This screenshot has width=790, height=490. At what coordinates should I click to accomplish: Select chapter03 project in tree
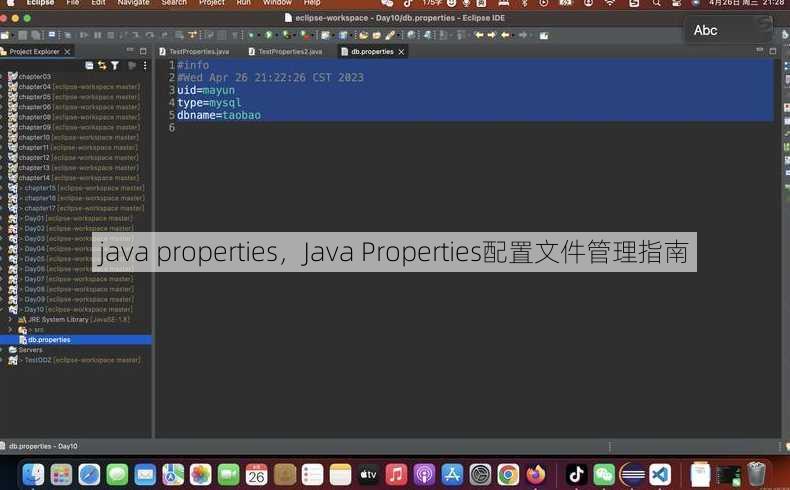(34, 77)
